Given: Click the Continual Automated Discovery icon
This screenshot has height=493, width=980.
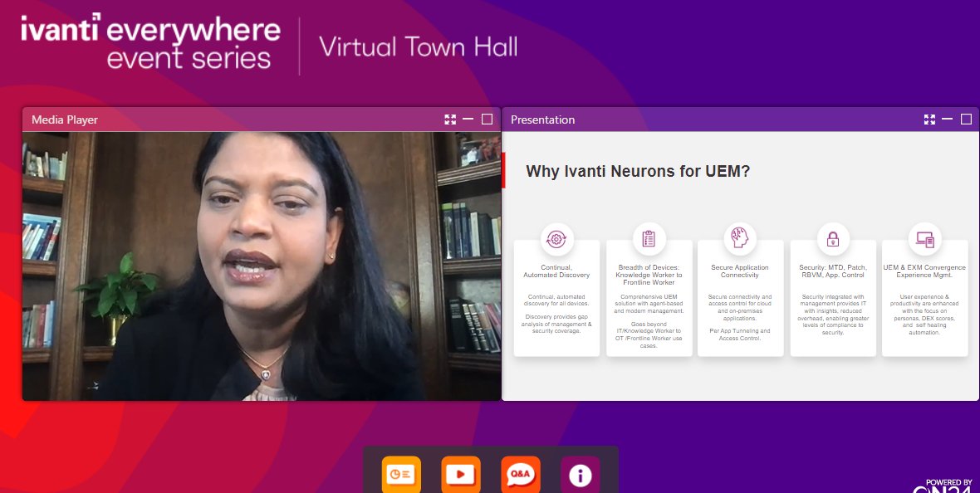Looking at the screenshot, I should coord(556,239).
